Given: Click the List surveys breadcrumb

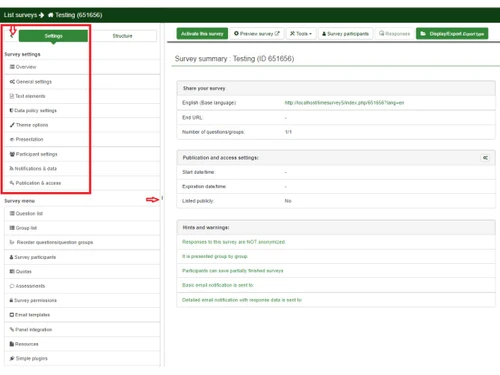Looking at the screenshot, I should [20, 15].
